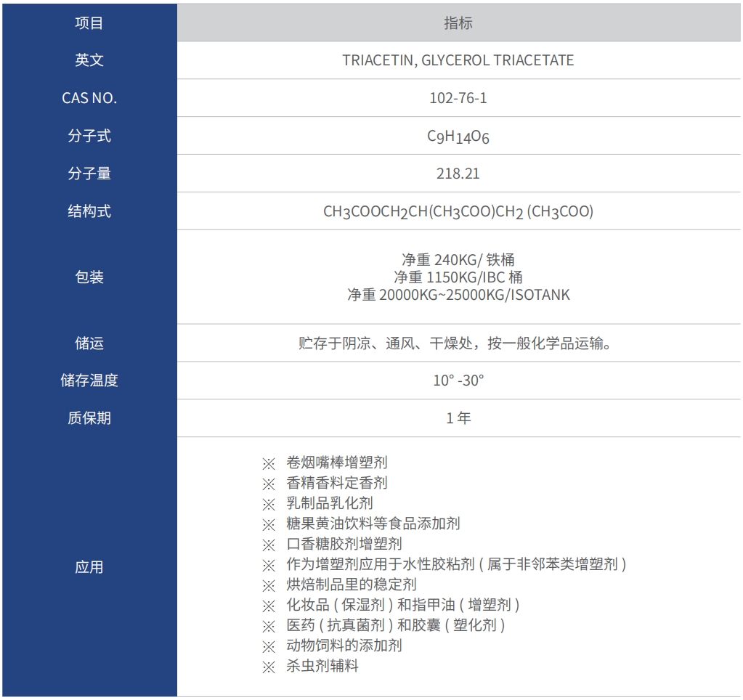
Task: Select the storage temperature 10° -30° value
Action: (458, 380)
